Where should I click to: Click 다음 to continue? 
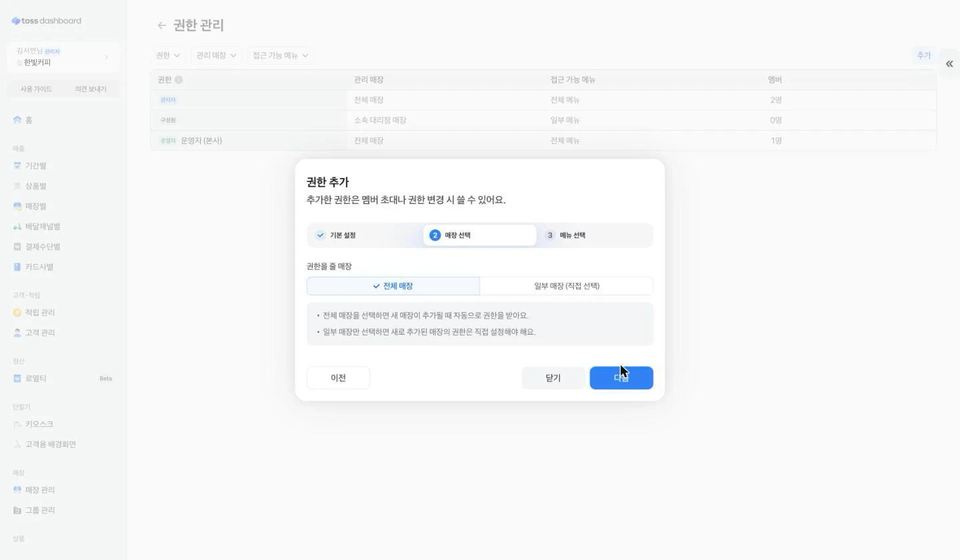(621, 378)
